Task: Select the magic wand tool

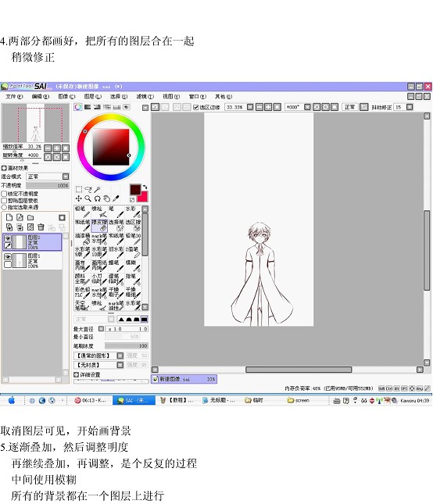Action: click(97, 189)
